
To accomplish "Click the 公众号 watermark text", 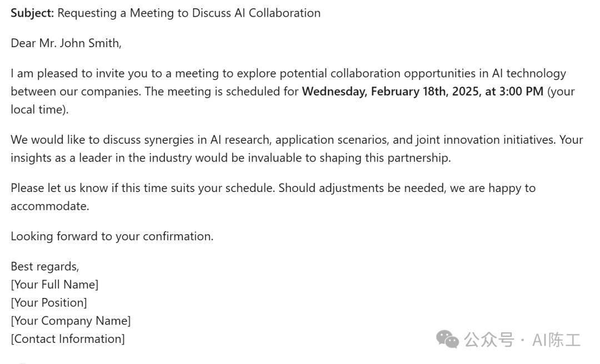I will [489, 340].
